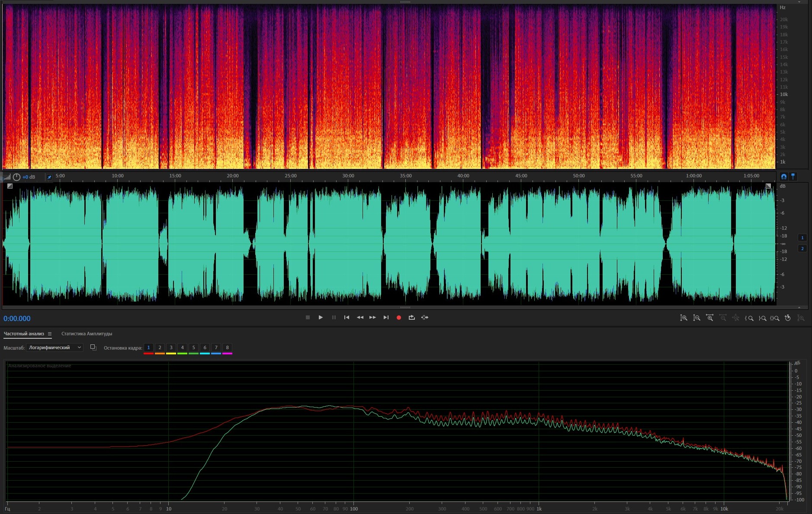Open the Частотный анализ tab

click(24, 334)
